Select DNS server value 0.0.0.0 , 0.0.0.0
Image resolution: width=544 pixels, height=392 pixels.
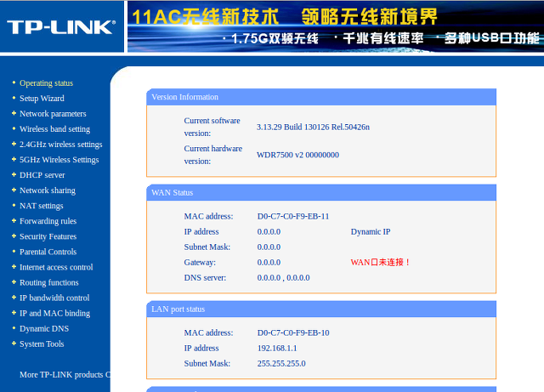click(283, 278)
